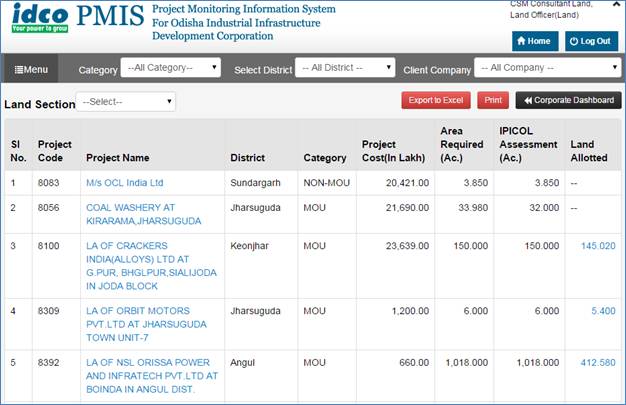Open LA of NSL Orissa Power project
The height and width of the screenshot is (405, 626).
pyautogui.click(x=152, y=376)
